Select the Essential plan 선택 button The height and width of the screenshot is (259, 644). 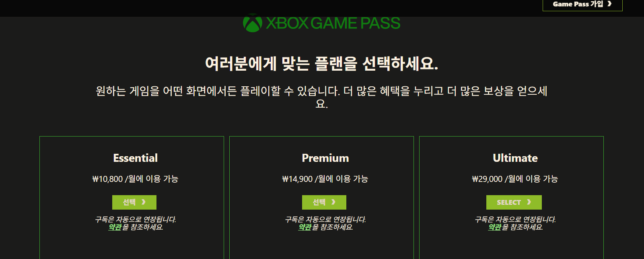(x=134, y=202)
